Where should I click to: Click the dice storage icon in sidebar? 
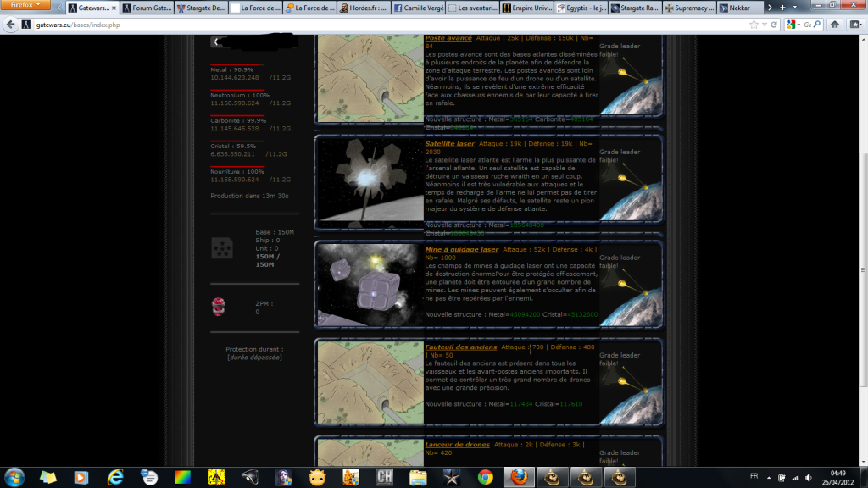[x=220, y=247]
